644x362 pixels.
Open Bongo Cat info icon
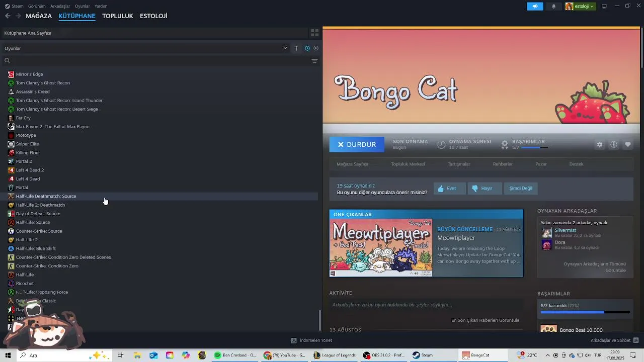[x=614, y=144]
